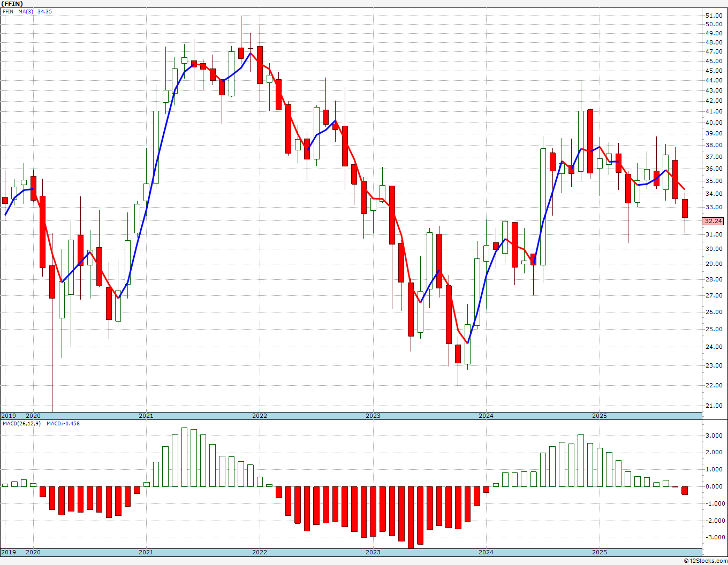Click the 26.00 price axis label
This screenshot has height=565, width=728.
(714, 312)
